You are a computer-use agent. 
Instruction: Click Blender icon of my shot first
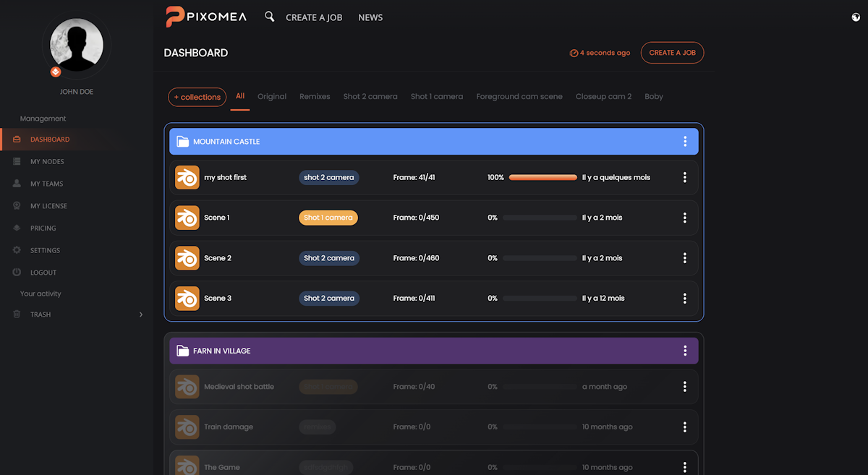(x=187, y=177)
